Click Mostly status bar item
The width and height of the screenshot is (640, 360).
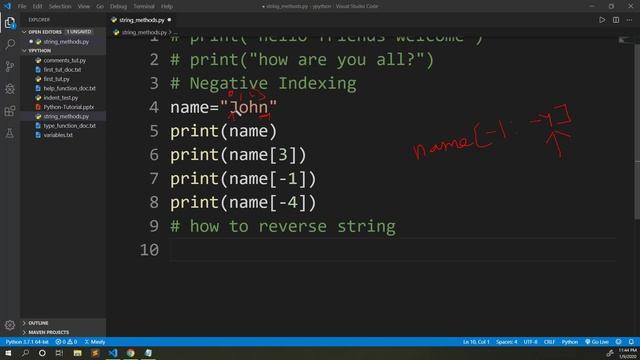click(95, 342)
